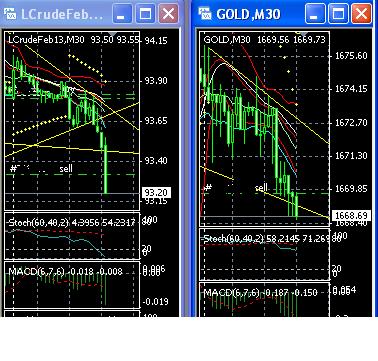
Task: Close the GOLD,M30 chart window
Action: point(361,14)
